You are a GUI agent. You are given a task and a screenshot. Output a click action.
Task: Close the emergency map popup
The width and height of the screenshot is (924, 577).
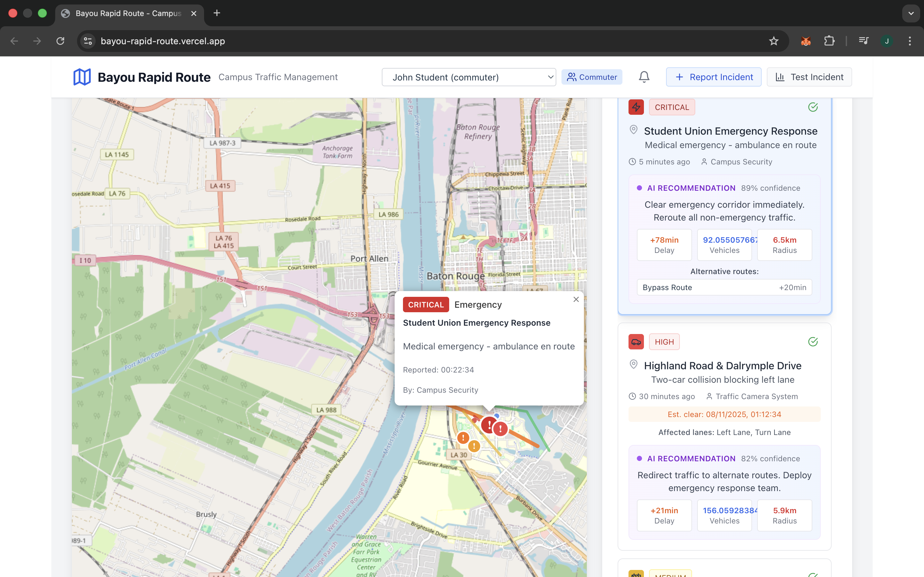(x=576, y=300)
